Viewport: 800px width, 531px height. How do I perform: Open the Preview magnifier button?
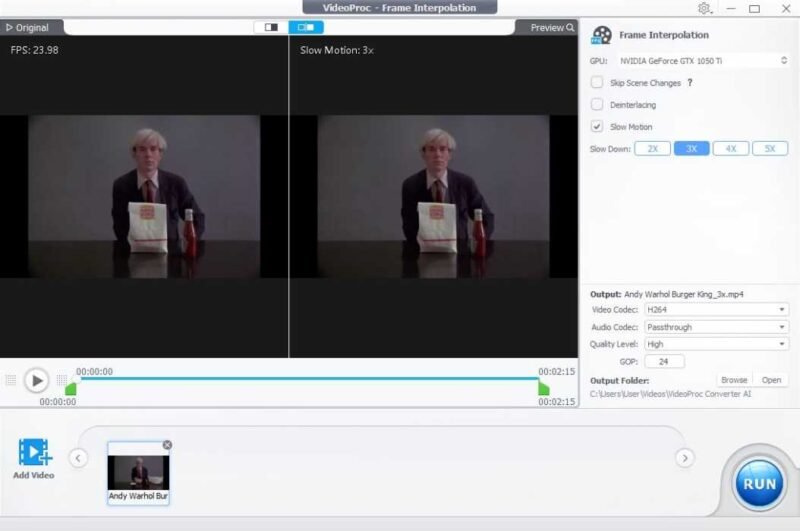pos(552,28)
